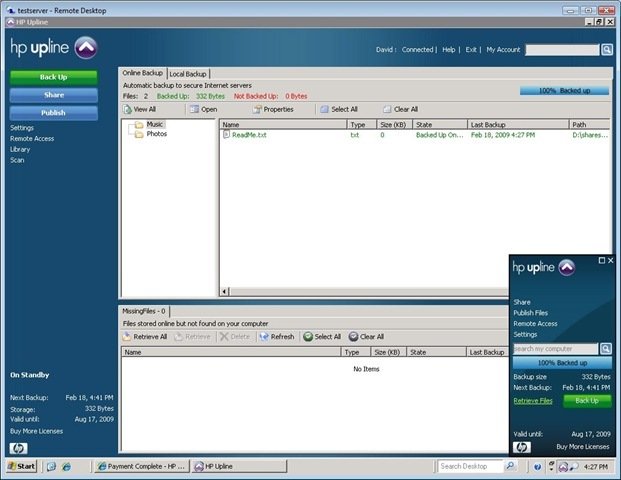
Task: Click Publish Files in mini widget
Action: click(x=531, y=313)
